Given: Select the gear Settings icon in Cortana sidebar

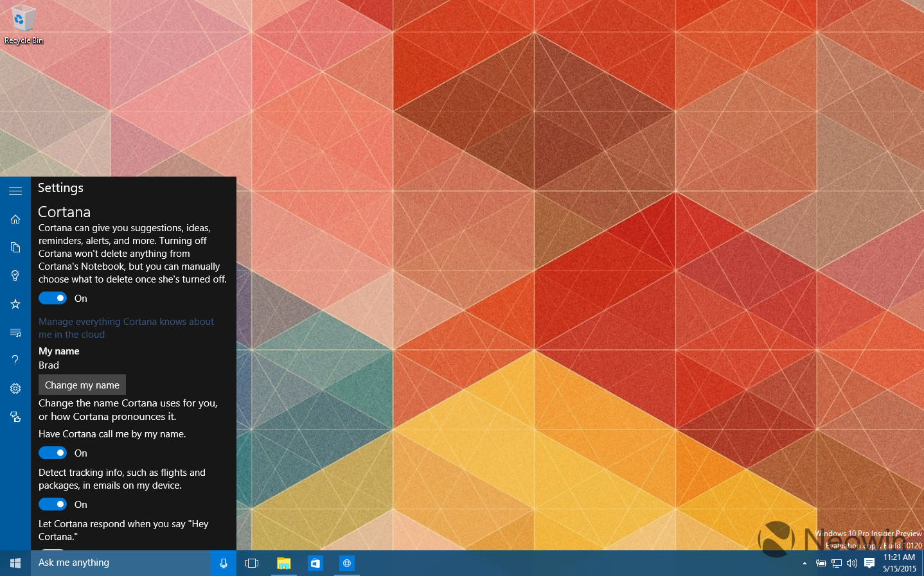Looking at the screenshot, I should coord(15,388).
